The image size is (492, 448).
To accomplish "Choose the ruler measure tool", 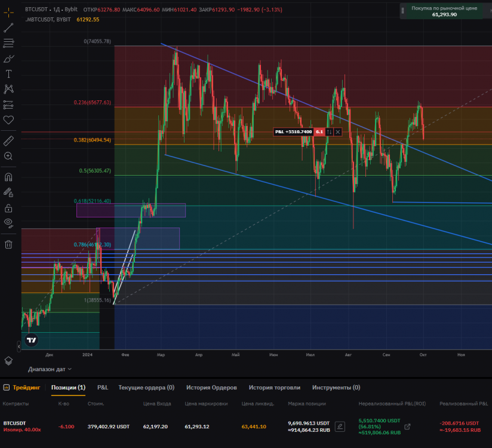I will point(8,140).
